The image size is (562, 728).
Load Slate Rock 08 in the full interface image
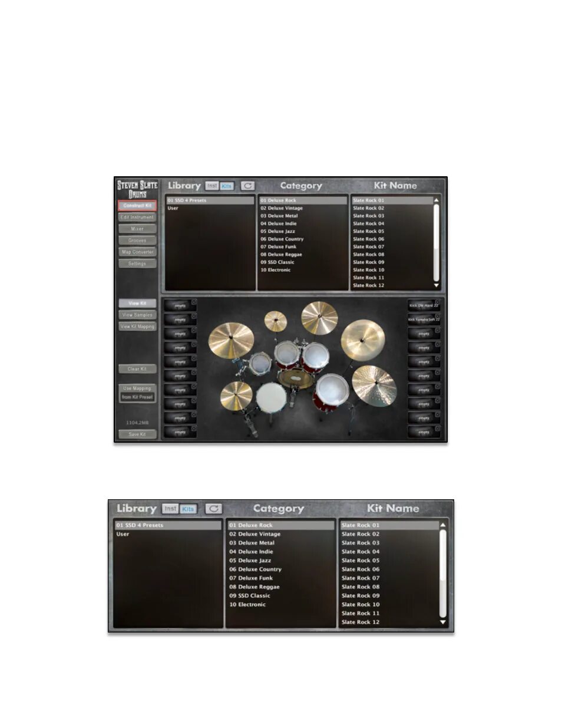[392, 255]
